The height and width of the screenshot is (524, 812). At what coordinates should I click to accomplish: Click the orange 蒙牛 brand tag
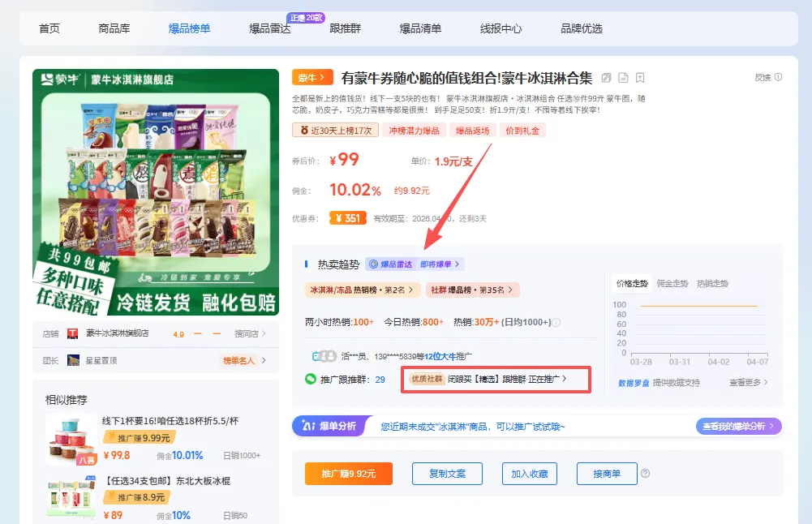pyautogui.click(x=311, y=78)
